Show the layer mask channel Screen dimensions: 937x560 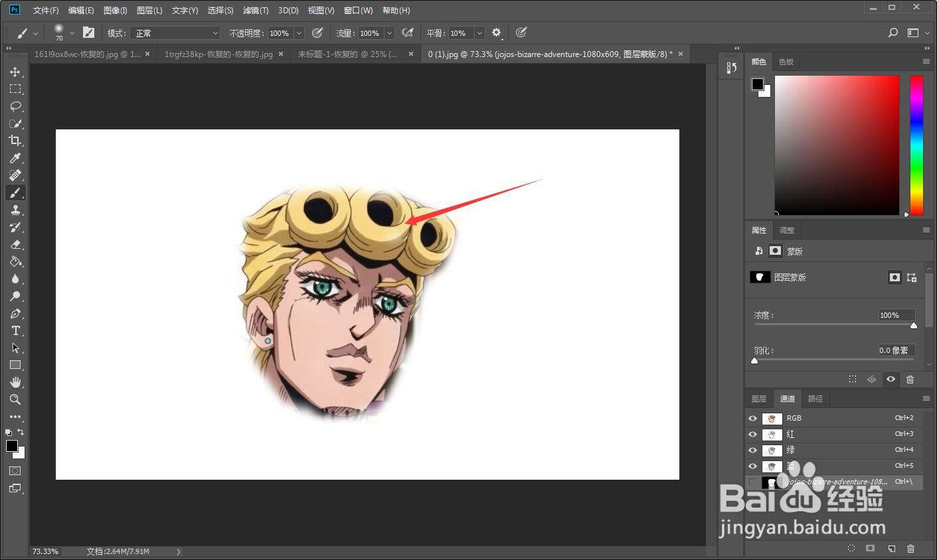752,482
